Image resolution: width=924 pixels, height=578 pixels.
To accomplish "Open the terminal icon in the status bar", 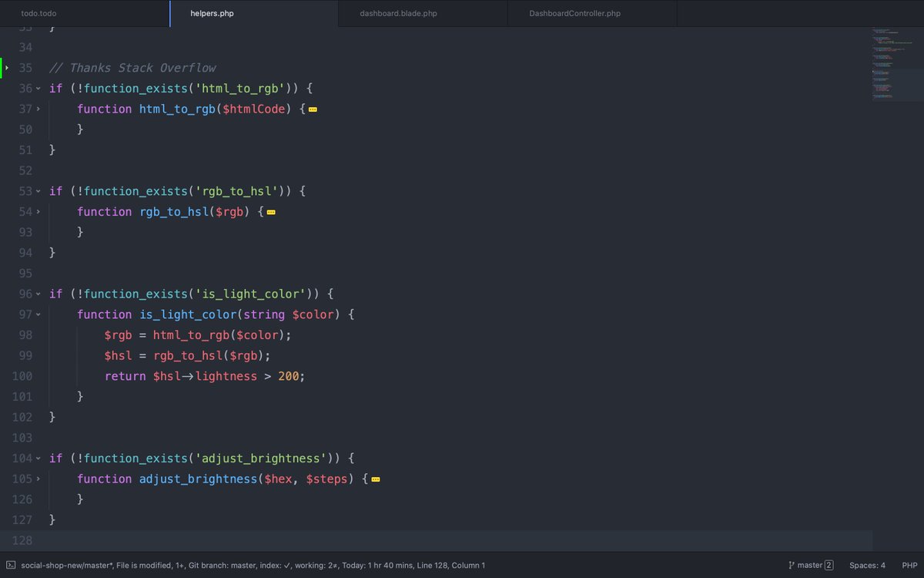I will point(12,565).
